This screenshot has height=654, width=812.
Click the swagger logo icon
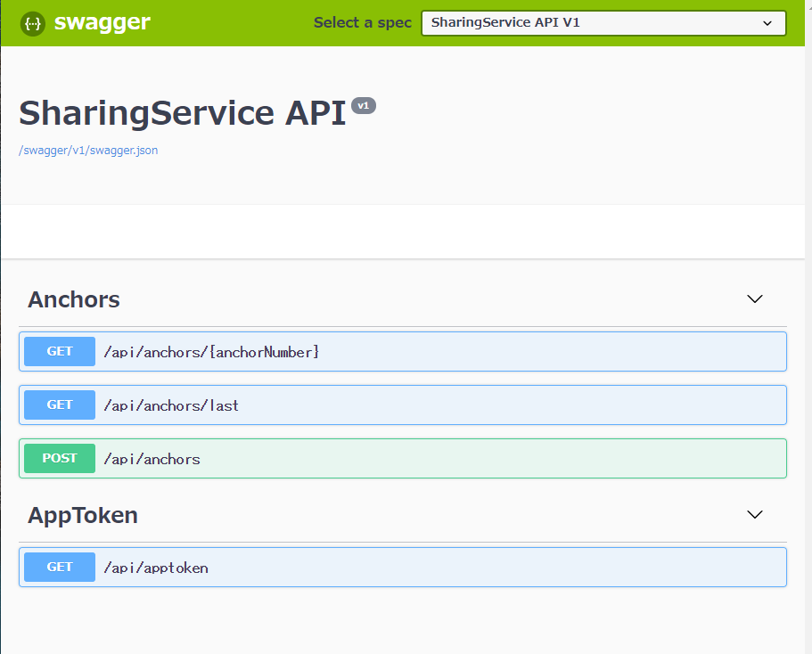tap(33, 23)
